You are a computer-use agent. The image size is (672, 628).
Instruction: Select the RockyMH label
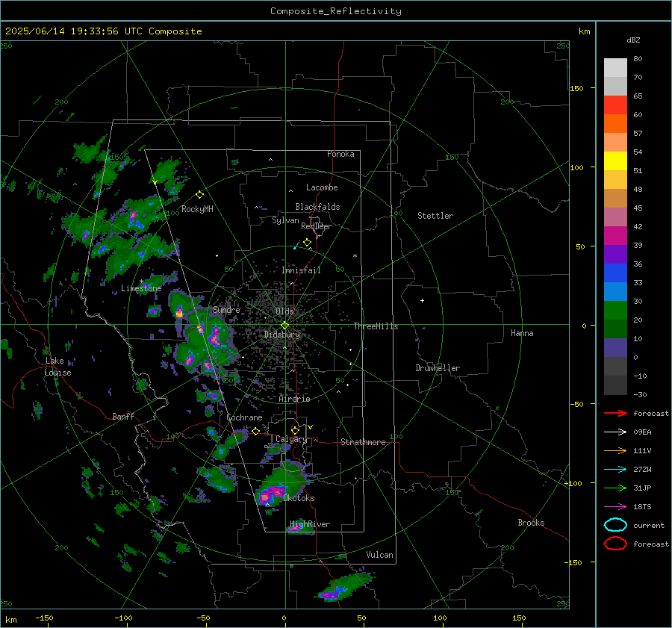(x=197, y=209)
